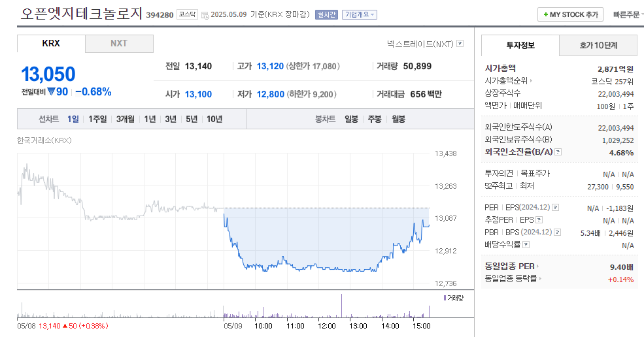Viewport: 644px width, 337px height.
Task: Click 52주최고 최저 value 27,300 9,550
Action: click(x=610, y=187)
